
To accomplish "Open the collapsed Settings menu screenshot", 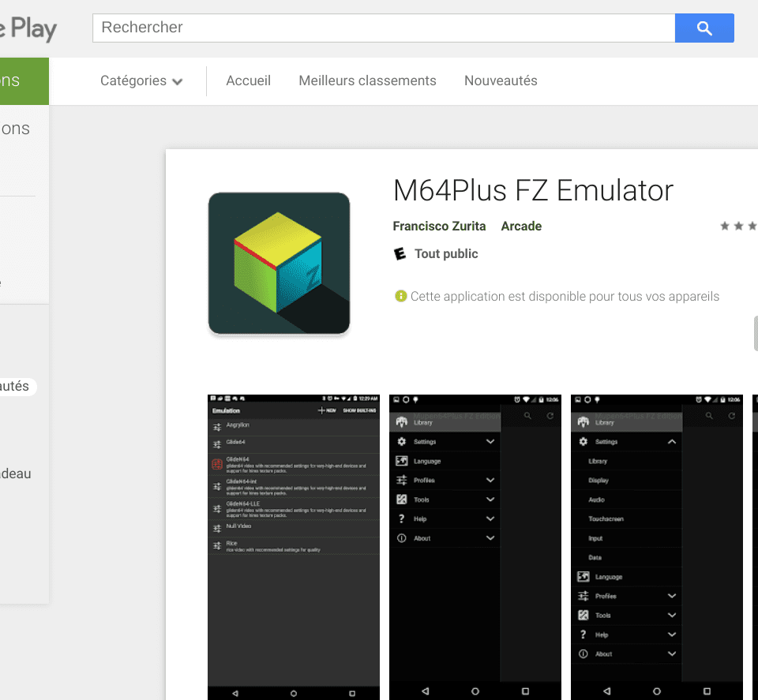I will pyautogui.click(x=475, y=547).
